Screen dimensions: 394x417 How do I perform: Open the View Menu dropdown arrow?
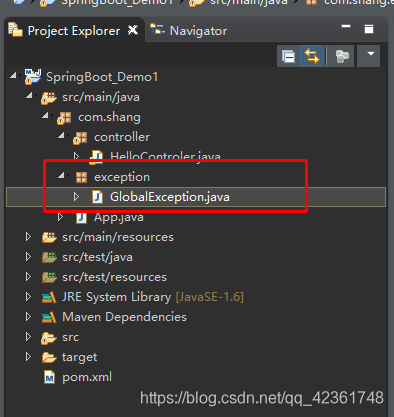(370, 54)
